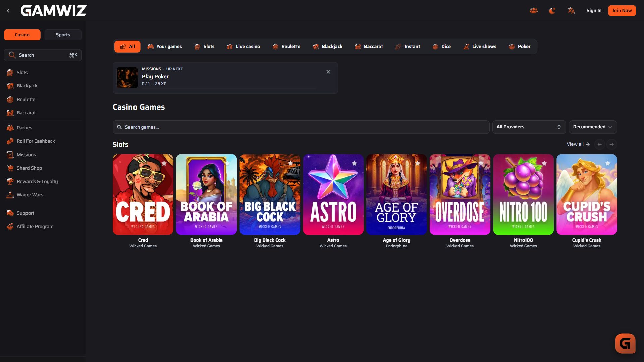Click the Sign In link

pyautogui.click(x=594, y=11)
